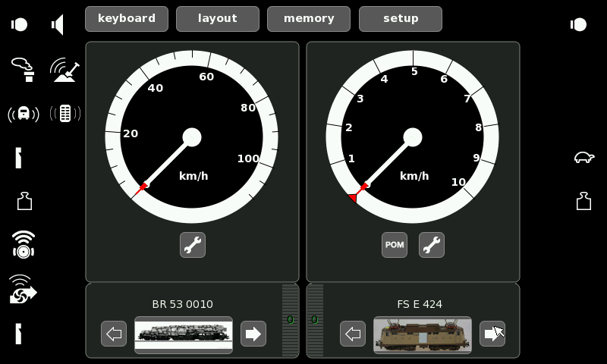The height and width of the screenshot is (364, 607).
Task: Enable the turtle slow-speed function
Action: [583, 158]
